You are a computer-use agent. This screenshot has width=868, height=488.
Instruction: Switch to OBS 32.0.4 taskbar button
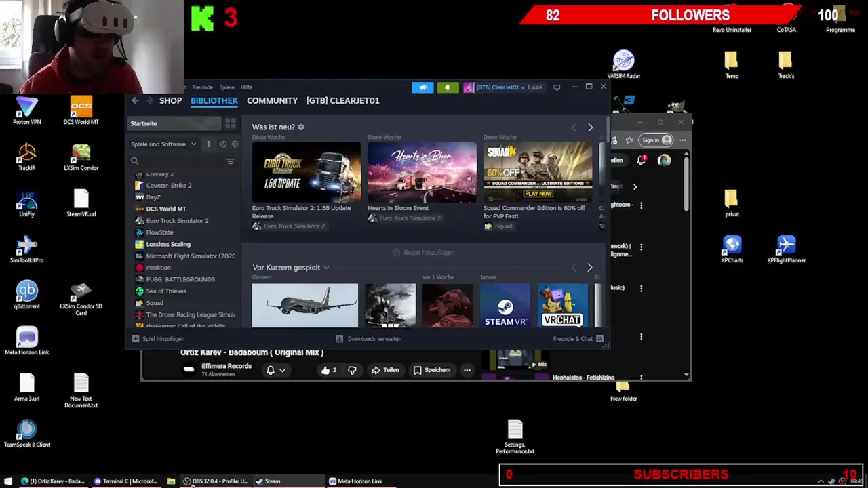coord(216,481)
